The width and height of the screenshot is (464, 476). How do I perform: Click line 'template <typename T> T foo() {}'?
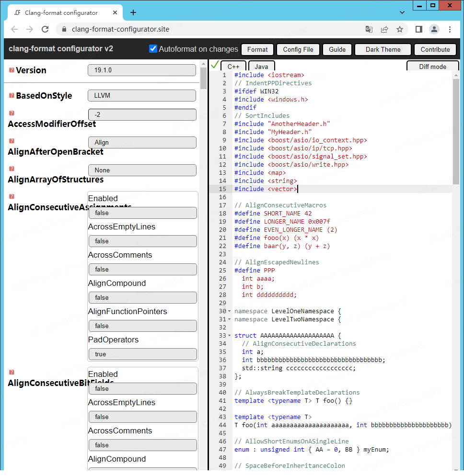coord(293,401)
